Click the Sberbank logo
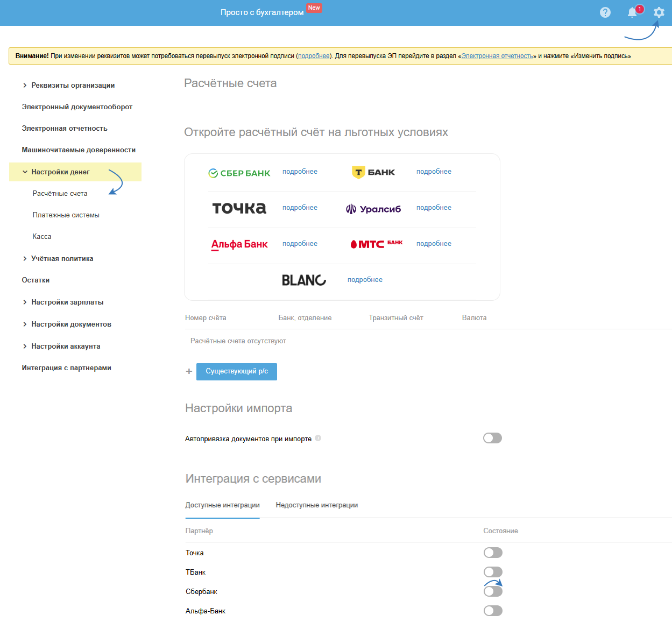This screenshot has width=672, height=622. (x=239, y=173)
